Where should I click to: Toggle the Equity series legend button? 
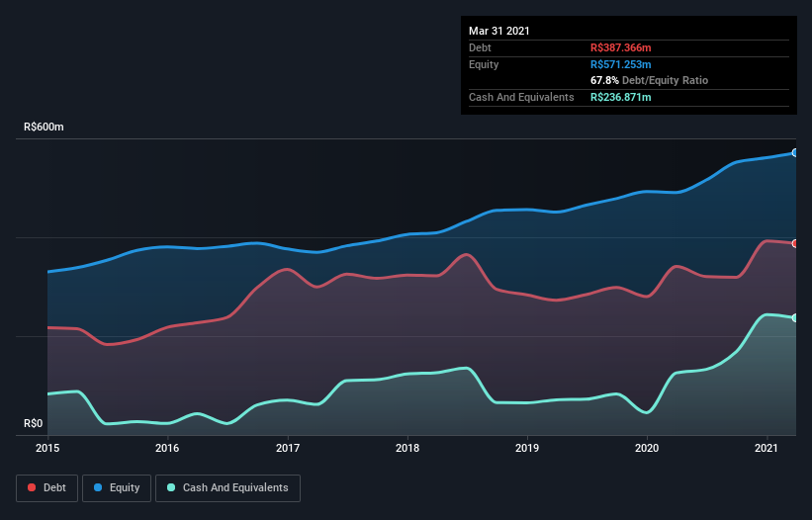click(117, 488)
